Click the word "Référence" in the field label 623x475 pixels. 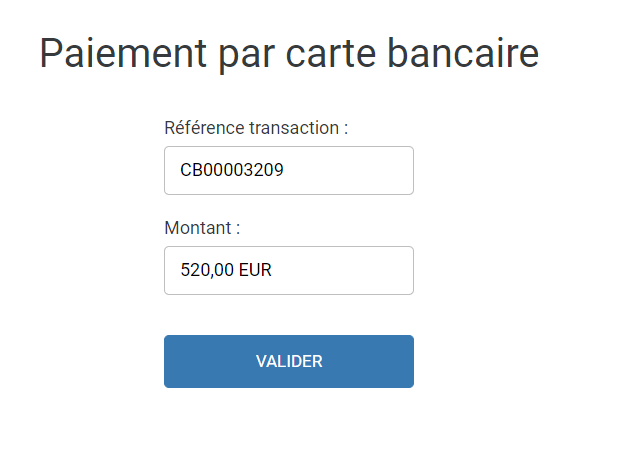[200, 128]
